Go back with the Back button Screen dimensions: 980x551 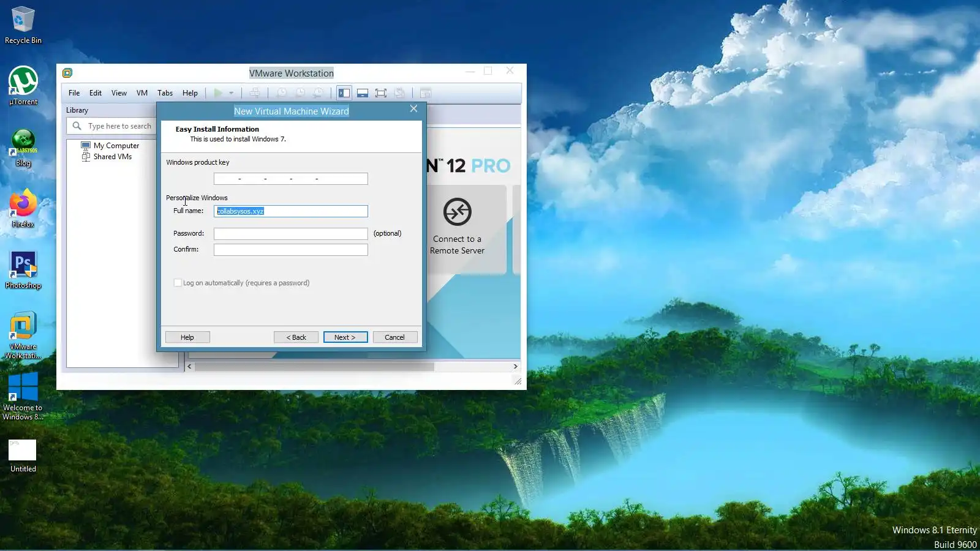point(296,337)
